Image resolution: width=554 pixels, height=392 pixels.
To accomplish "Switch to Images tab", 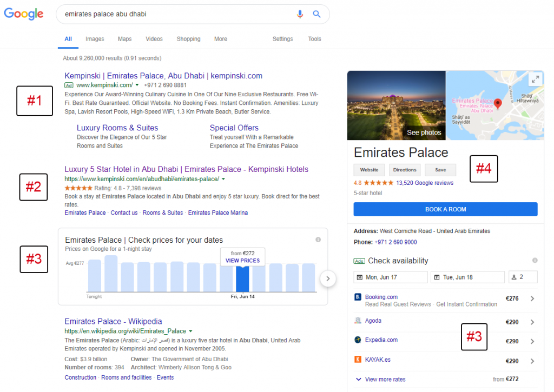I will click(95, 39).
